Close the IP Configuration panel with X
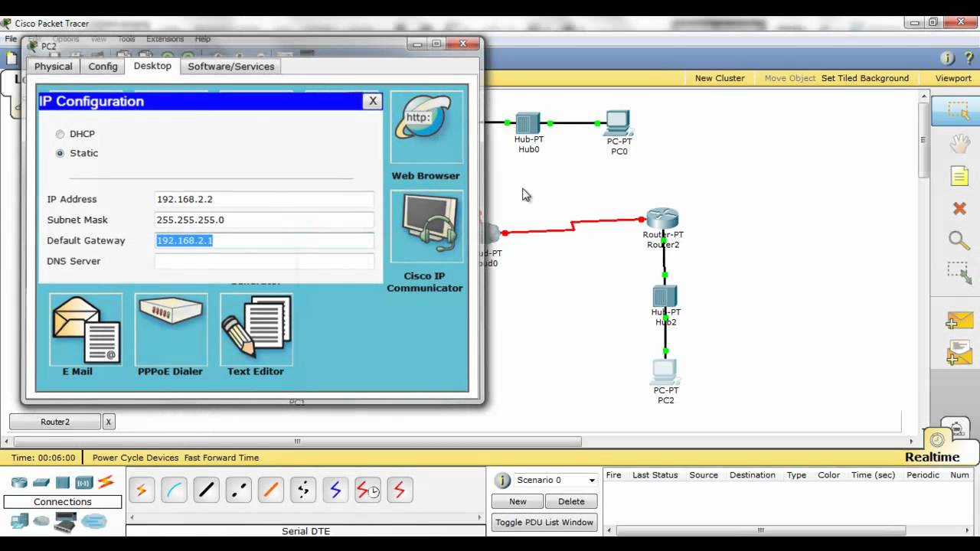 373,101
